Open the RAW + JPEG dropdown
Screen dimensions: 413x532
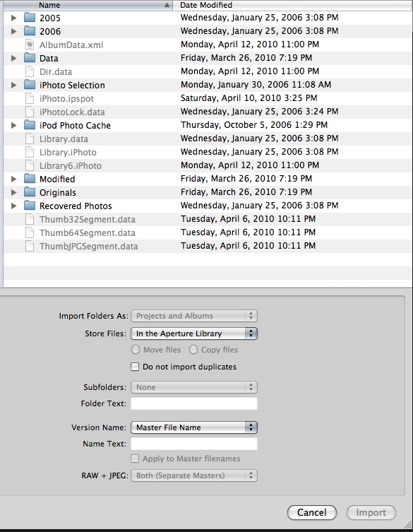[x=194, y=475]
